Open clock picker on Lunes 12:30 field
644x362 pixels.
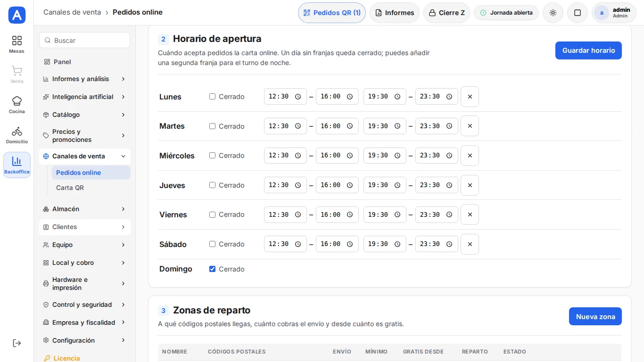pyautogui.click(x=298, y=97)
